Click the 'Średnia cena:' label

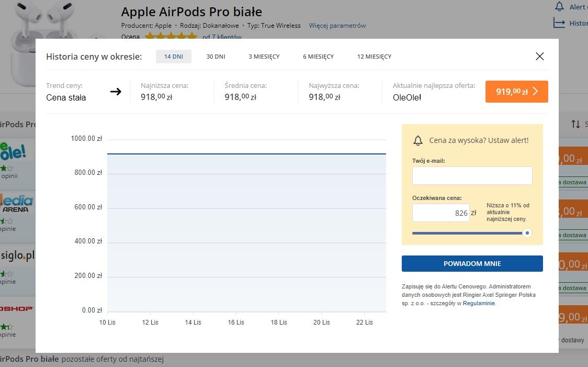pos(246,85)
